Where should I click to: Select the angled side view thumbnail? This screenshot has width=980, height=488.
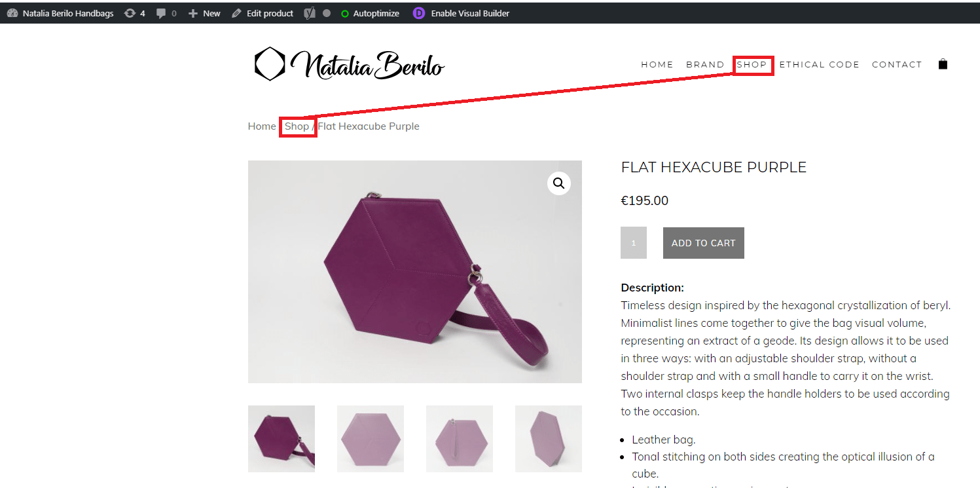[x=549, y=439]
